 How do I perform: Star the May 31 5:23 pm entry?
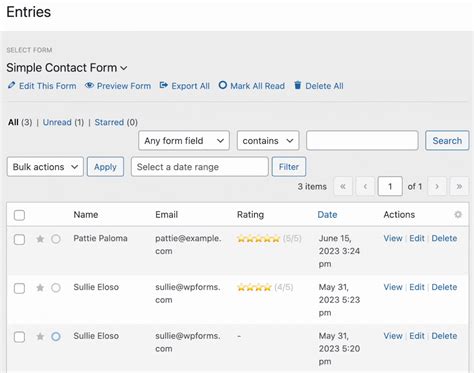(40, 287)
